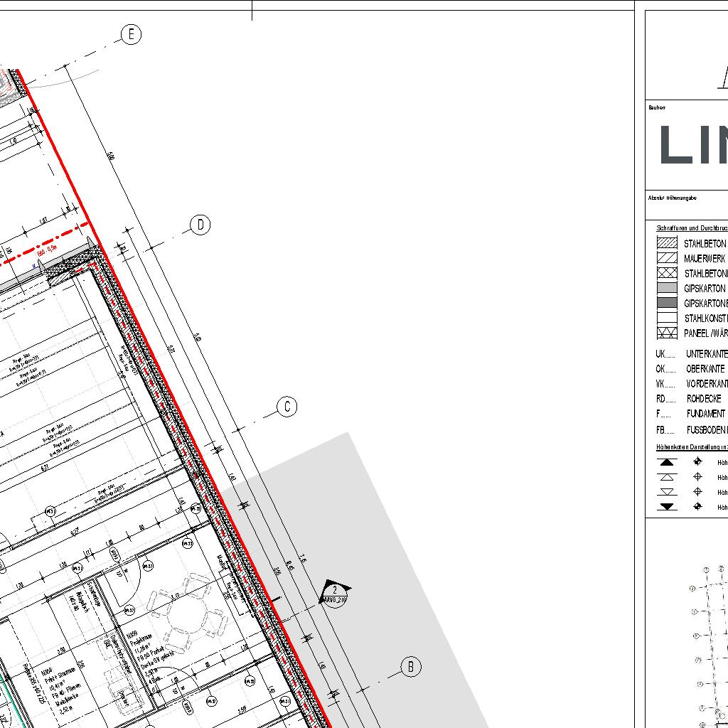The width and height of the screenshot is (728, 728).
Task: Click the filled downward triangle height symbol
Action: pos(667,506)
